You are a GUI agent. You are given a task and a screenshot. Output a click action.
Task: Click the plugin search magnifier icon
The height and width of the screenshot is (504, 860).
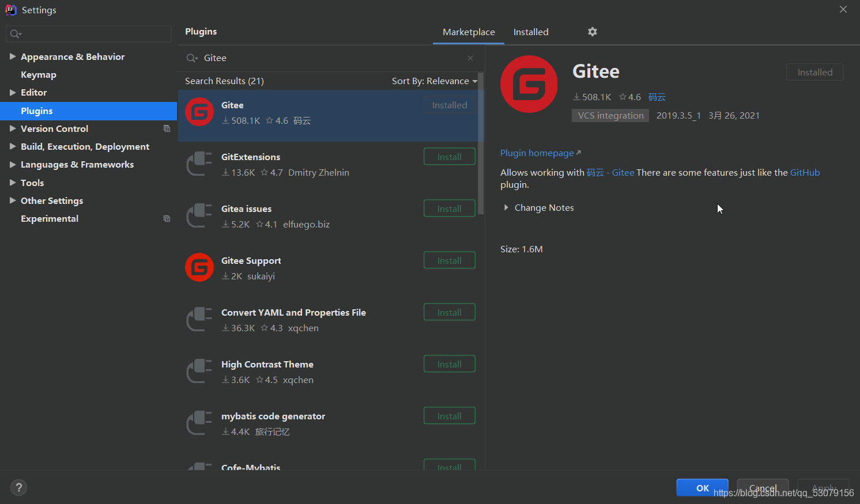(192, 58)
